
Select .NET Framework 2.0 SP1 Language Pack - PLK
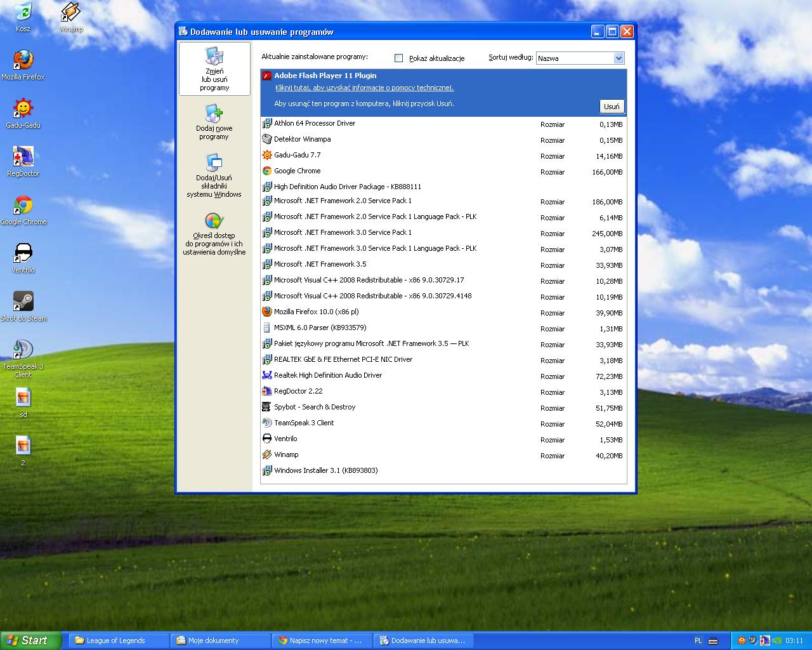coord(443,217)
